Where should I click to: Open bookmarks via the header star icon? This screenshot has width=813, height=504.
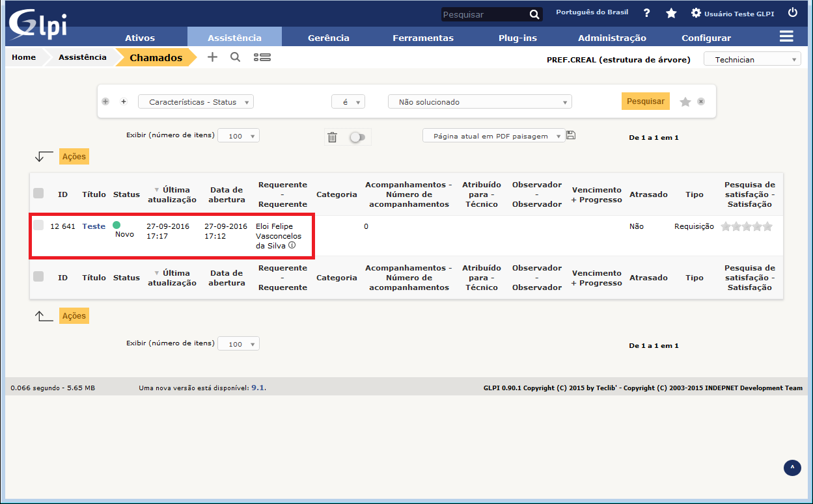[x=671, y=13]
